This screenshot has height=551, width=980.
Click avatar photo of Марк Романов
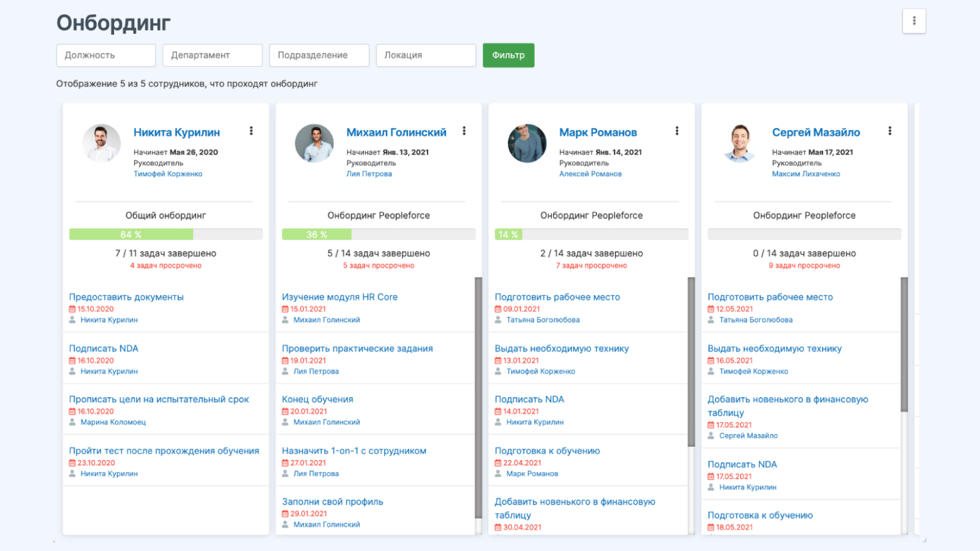527,143
